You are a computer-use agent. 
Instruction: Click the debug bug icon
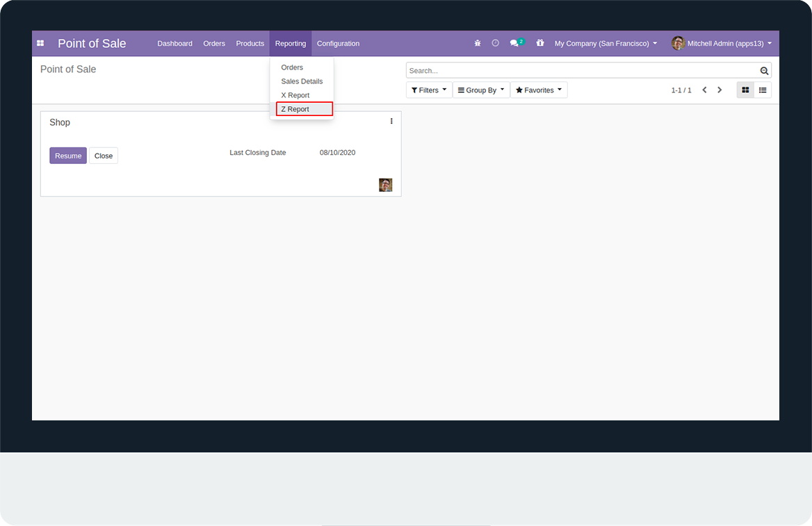[x=478, y=44]
